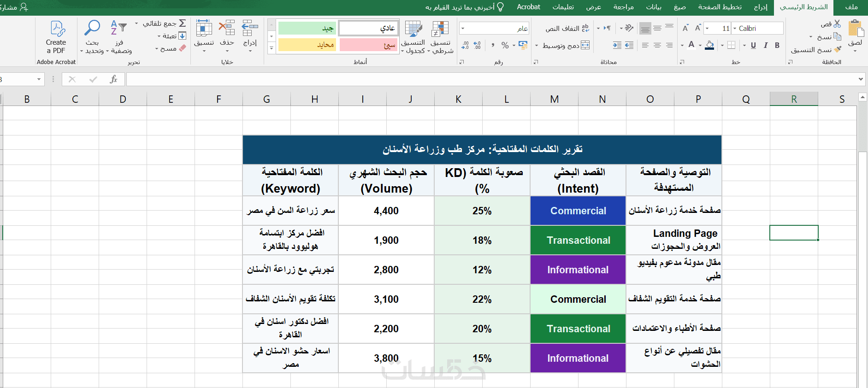
Task: Switch to the Data (بيانات) tab
Action: [x=654, y=7]
